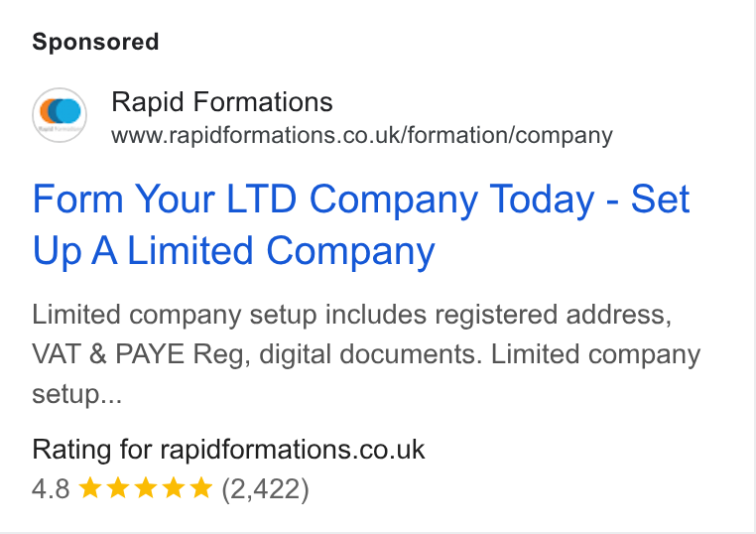Viewport: 756px width, 534px height.
Task: Click the 4.8 rating score
Action: [52, 488]
